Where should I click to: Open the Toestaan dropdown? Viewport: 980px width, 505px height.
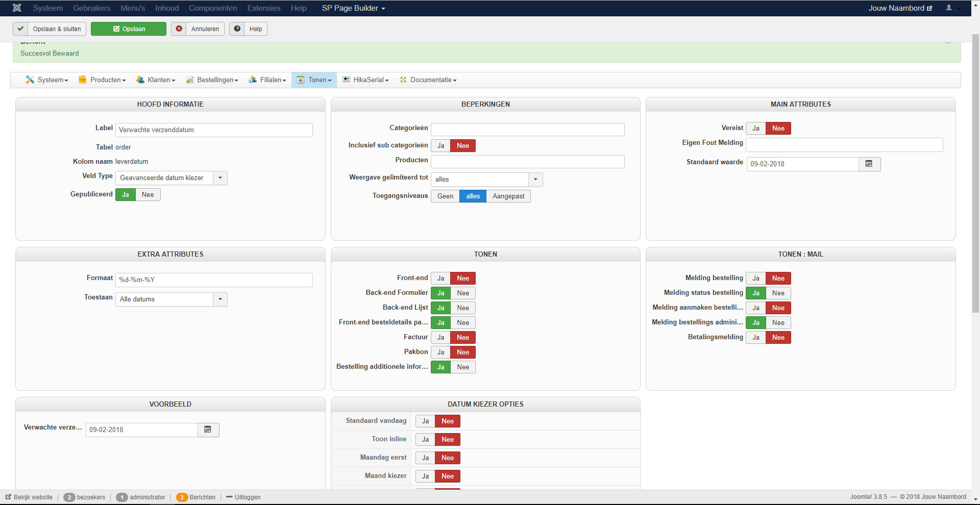[x=171, y=299]
